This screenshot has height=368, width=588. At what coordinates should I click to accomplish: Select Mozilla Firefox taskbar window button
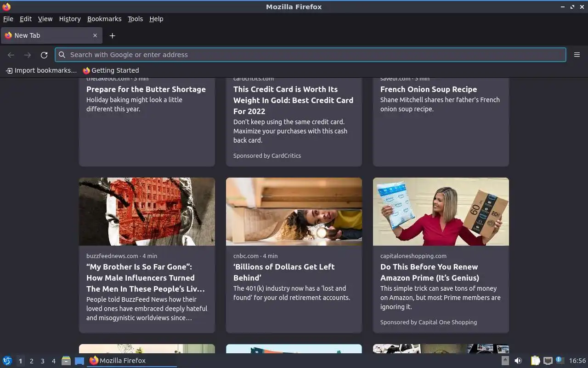tap(132, 361)
